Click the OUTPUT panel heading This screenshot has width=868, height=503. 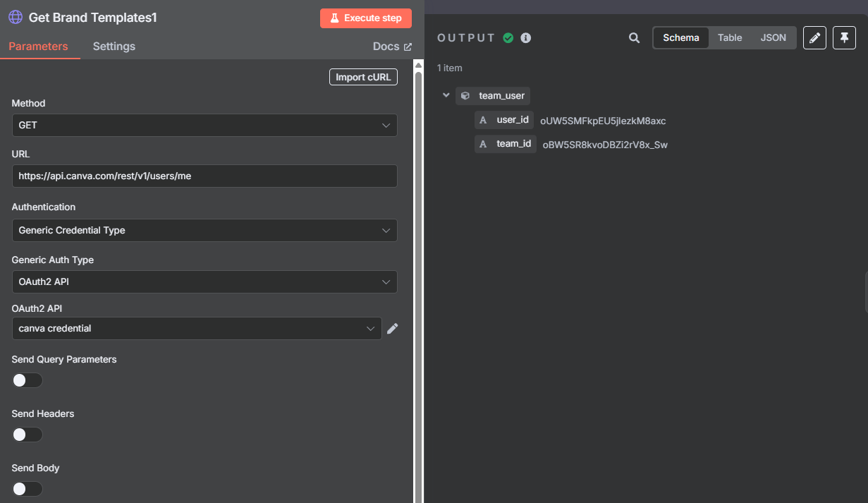pos(467,38)
